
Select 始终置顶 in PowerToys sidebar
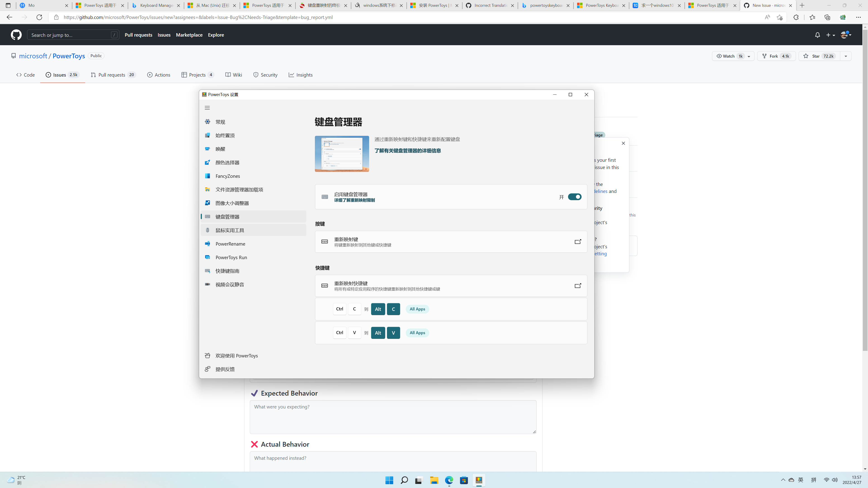tap(253, 135)
